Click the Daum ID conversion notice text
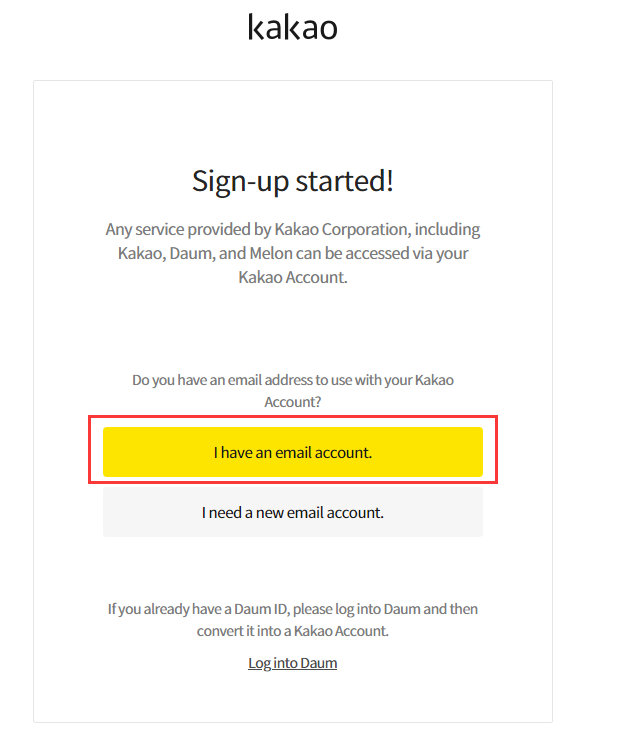The image size is (630, 734). click(x=293, y=620)
